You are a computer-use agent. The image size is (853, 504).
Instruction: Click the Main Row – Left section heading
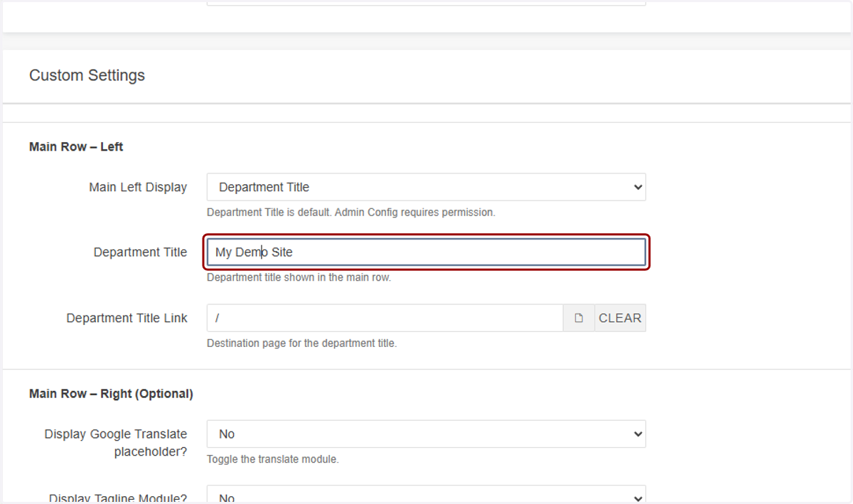tap(76, 146)
